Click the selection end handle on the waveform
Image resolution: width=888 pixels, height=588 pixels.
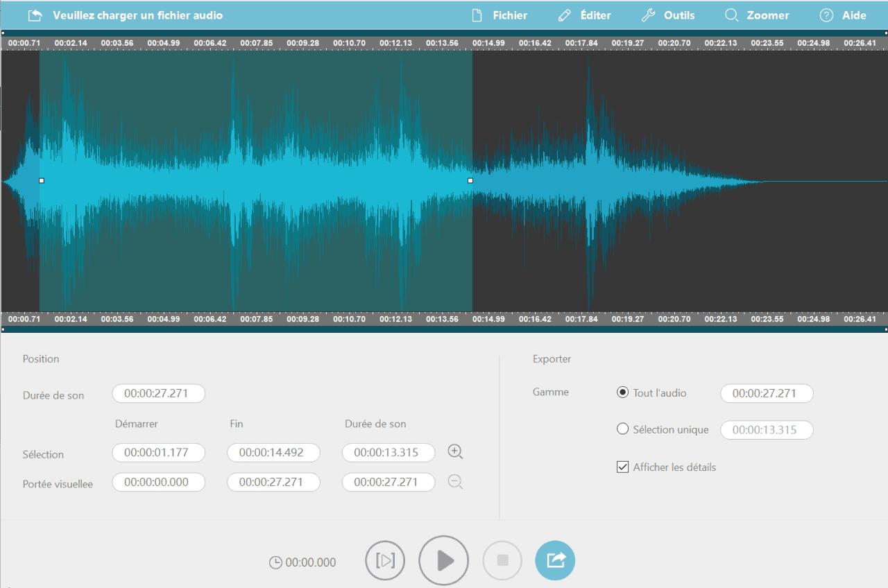pos(470,180)
